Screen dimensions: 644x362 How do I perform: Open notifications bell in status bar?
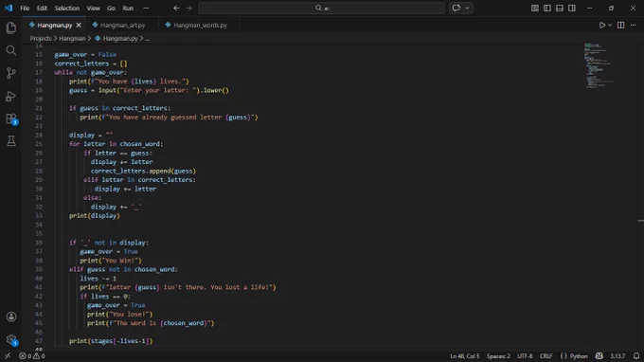635,356
